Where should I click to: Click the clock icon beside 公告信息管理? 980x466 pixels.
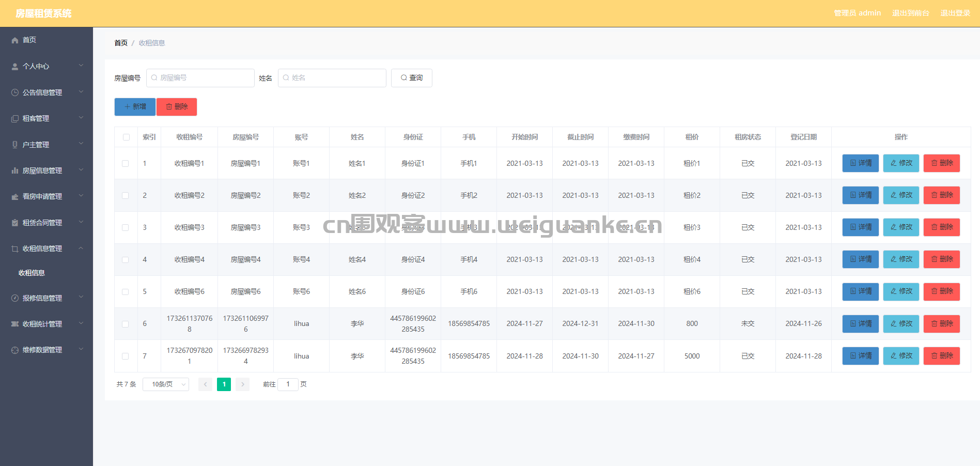pyautogui.click(x=15, y=92)
